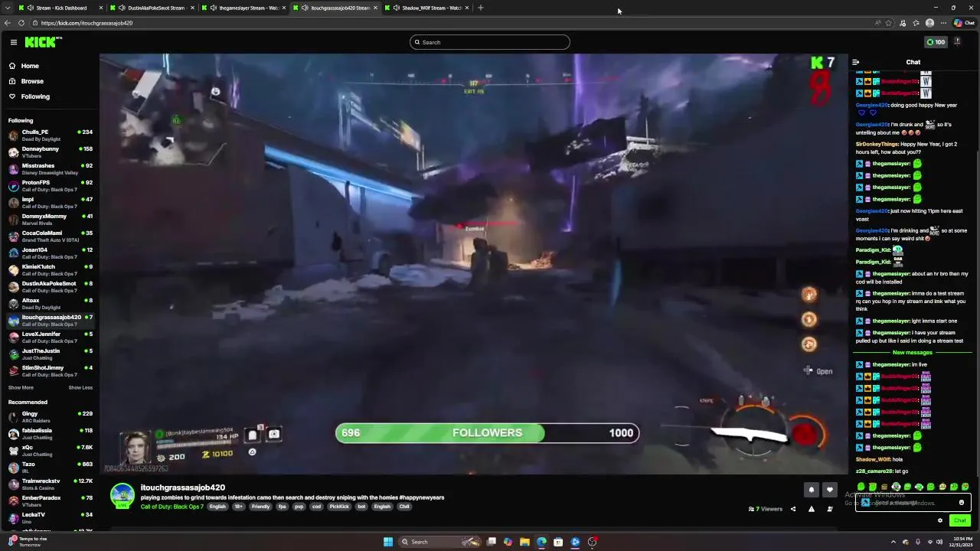The width and height of the screenshot is (980, 551).
Task: Click the Chill stream tag
Action: [404, 507]
